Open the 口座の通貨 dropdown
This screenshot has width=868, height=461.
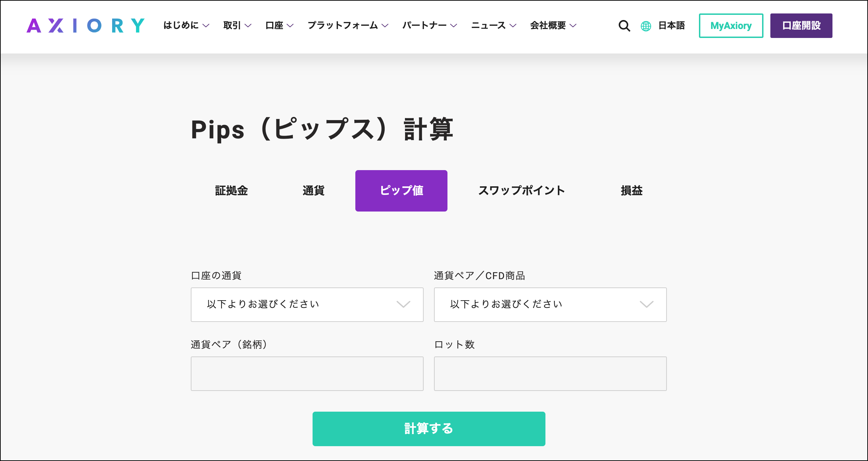point(307,304)
